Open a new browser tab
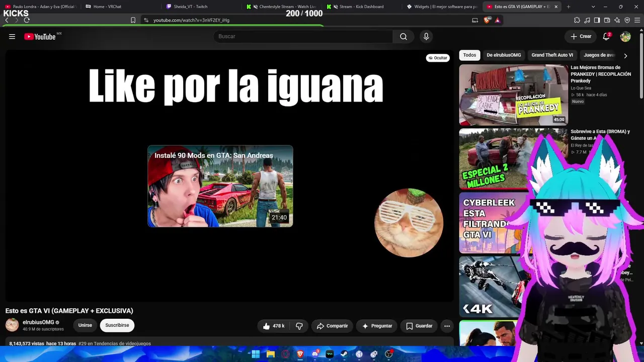The width and height of the screenshot is (644, 362). (569, 7)
